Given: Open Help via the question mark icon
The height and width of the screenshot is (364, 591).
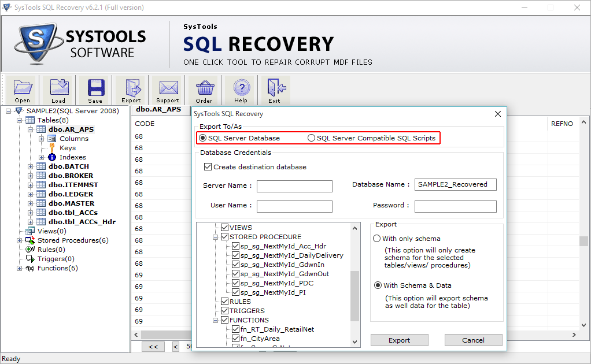Looking at the screenshot, I should click(241, 88).
